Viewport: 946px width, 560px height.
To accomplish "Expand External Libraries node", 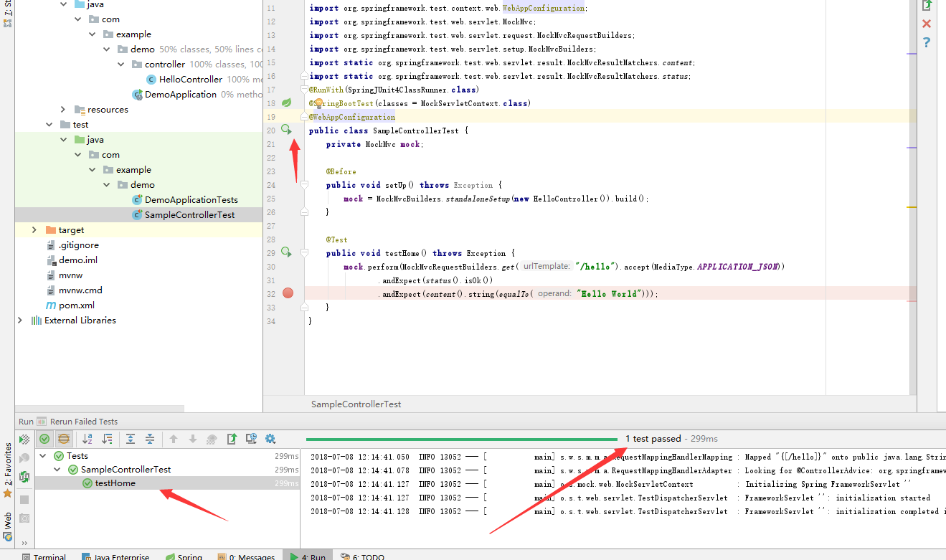I will click(x=19, y=321).
